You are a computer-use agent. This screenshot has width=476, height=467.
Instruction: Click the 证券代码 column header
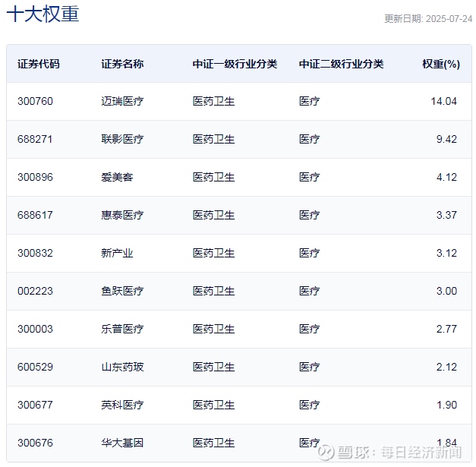pos(39,64)
